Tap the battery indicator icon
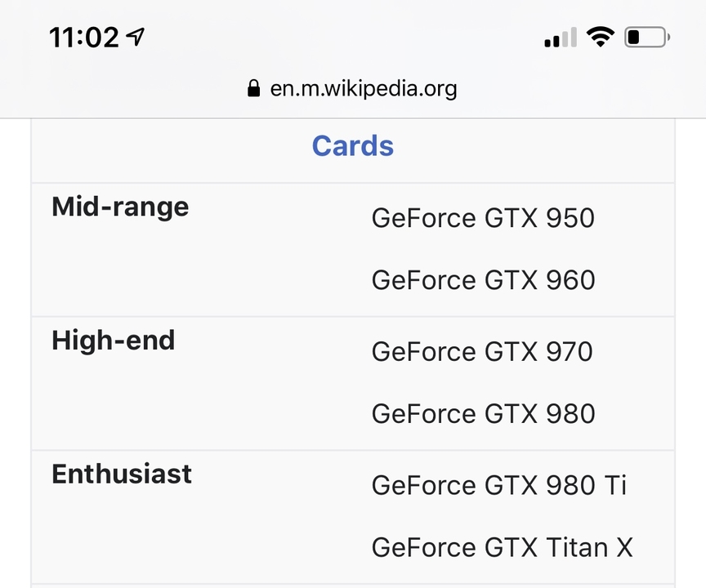 point(647,37)
